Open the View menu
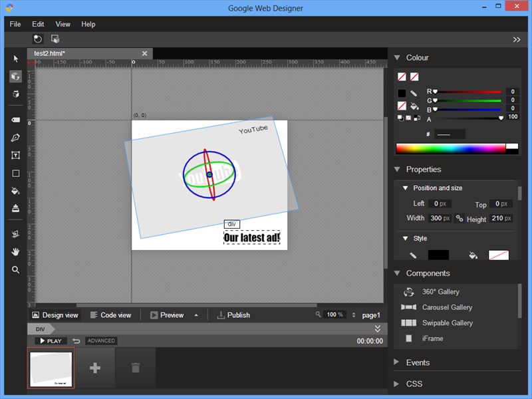Viewport: 532px width, 399px height. click(x=63, y=24)
